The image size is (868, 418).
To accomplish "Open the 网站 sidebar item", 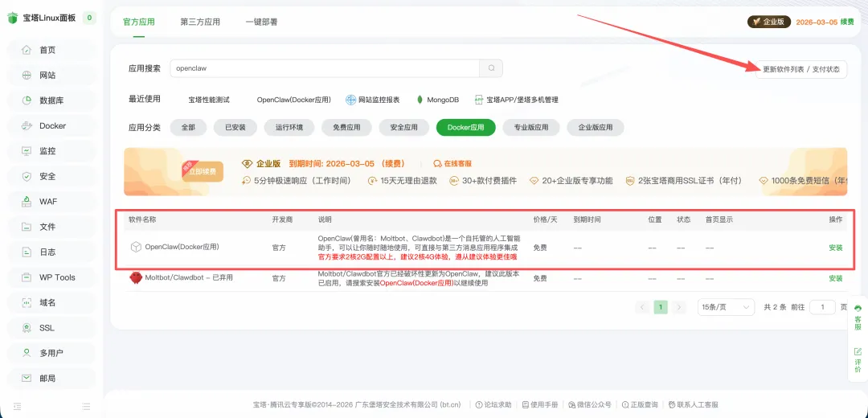I will (51, 76).
